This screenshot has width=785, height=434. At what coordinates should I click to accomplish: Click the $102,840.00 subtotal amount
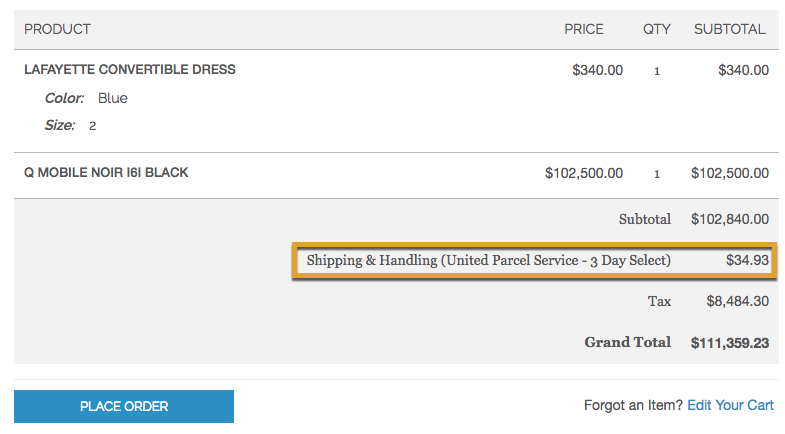730,218
